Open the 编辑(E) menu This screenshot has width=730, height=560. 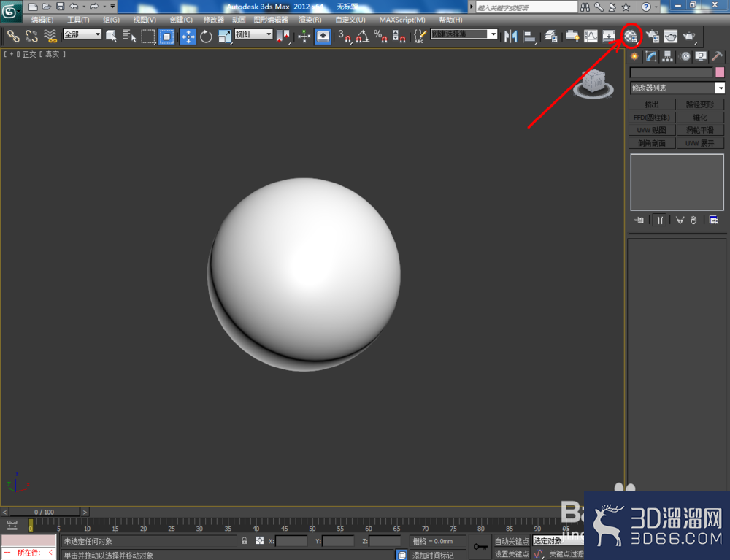(x=42, y=20)
